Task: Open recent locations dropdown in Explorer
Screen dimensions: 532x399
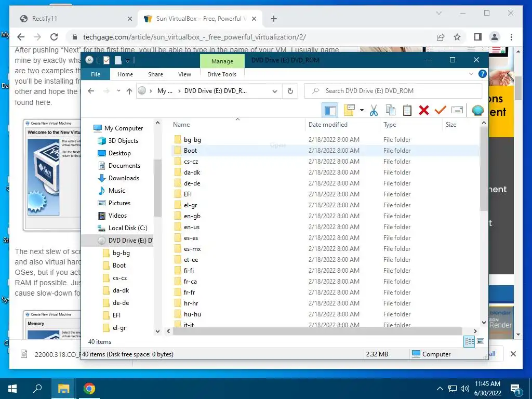Action: click(118, 91)
